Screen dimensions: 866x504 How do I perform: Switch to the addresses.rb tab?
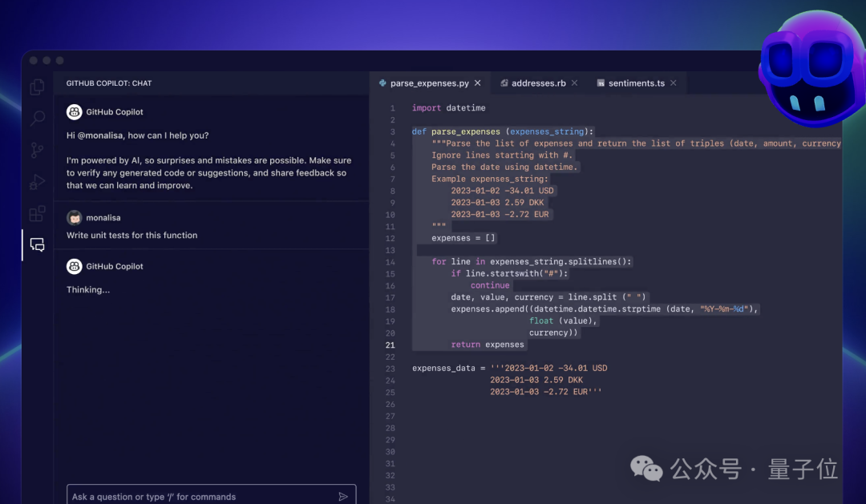tap(538, 83)
